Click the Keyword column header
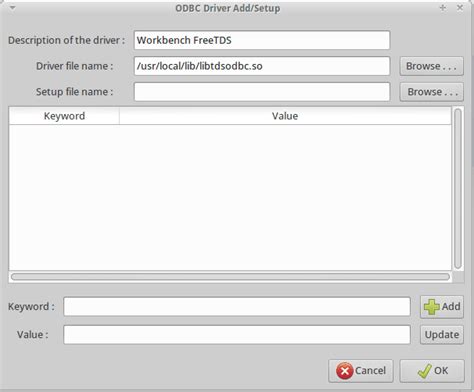474x392 pixels. click(x=64, y=116)
